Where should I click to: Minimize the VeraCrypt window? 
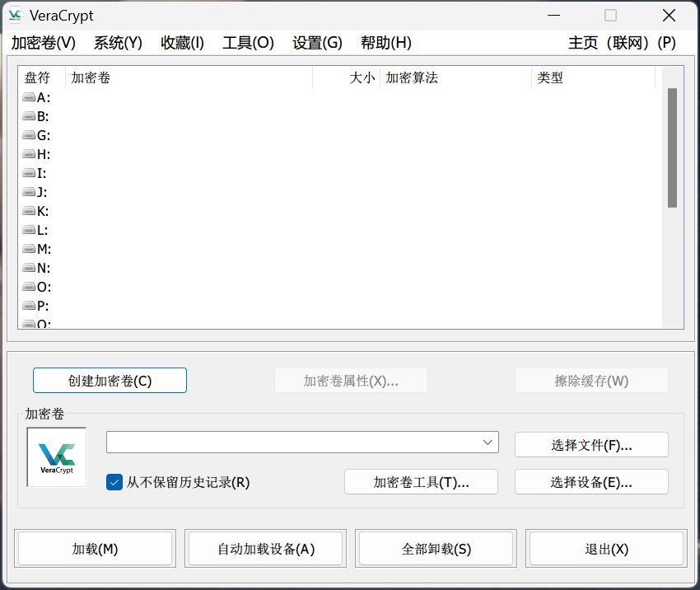[x=553, y=15]
